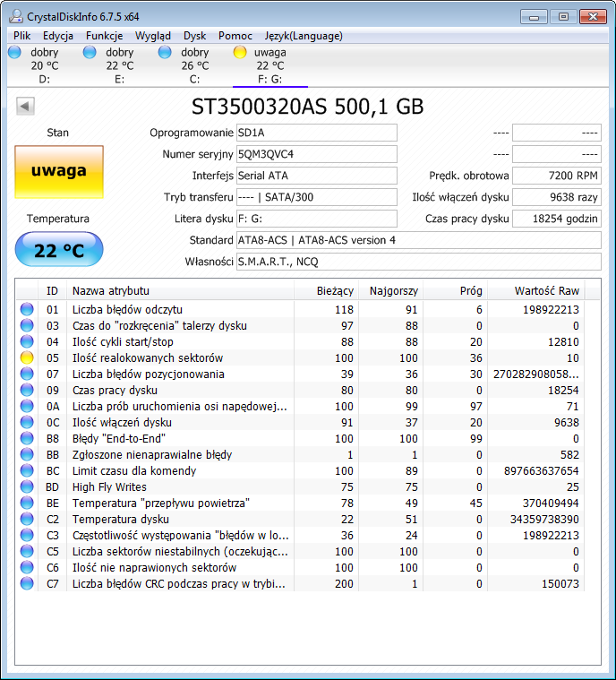Click the 7200 RPM rotation speed field
The image size is (616, 680).
coord(557,176)
